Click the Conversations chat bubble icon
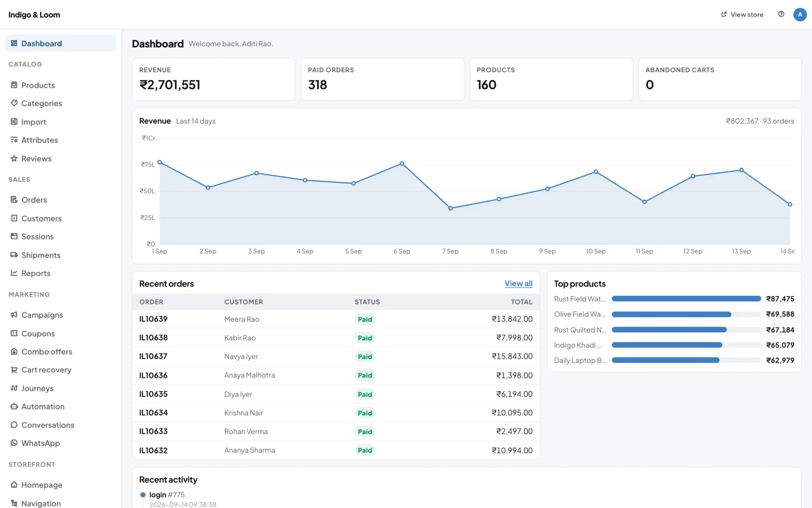 (14, 425)
